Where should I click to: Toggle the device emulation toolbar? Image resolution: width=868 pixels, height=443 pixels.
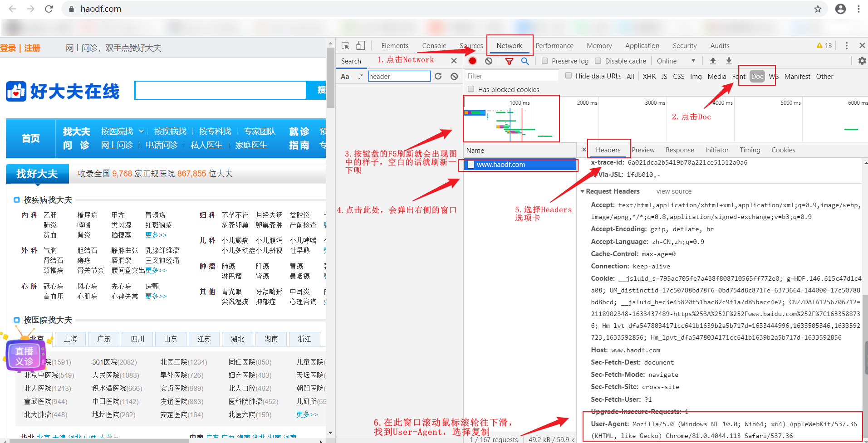point(360,45)
